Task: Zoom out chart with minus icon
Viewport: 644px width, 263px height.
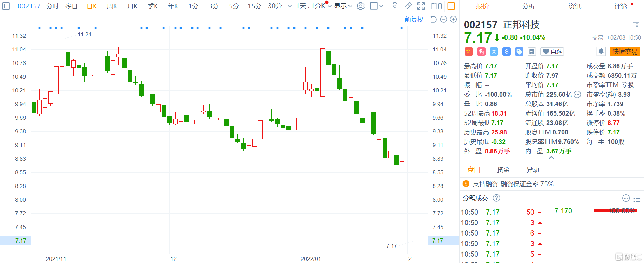Action: point(443,19)
